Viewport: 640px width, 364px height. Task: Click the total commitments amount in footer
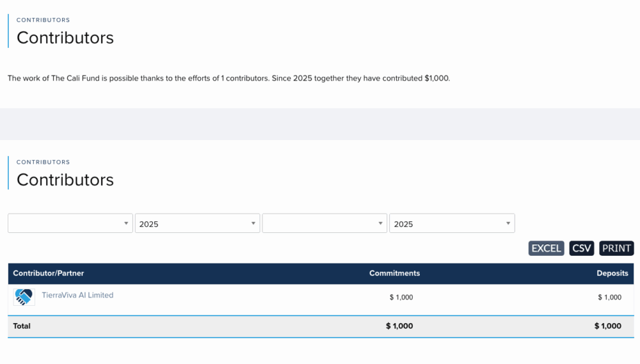coord(399,326)
